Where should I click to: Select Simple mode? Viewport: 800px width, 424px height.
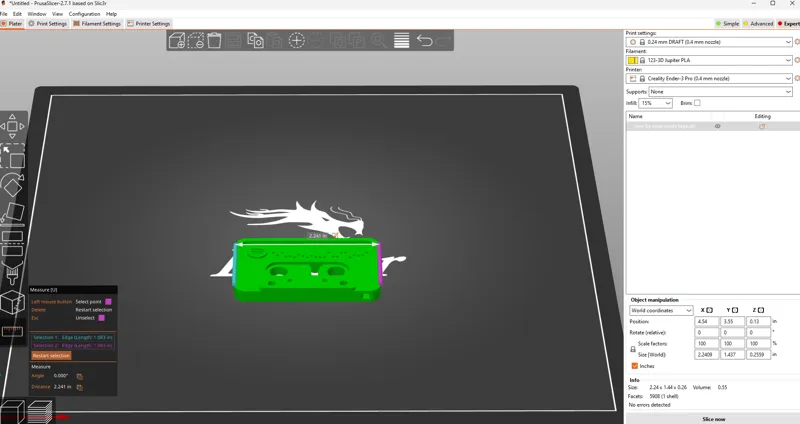[x=727, y=23]
